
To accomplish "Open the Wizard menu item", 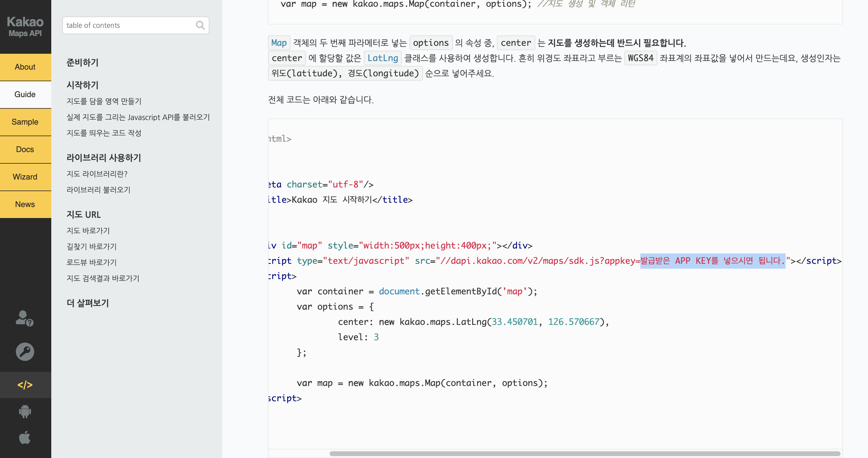I will 25,177.
